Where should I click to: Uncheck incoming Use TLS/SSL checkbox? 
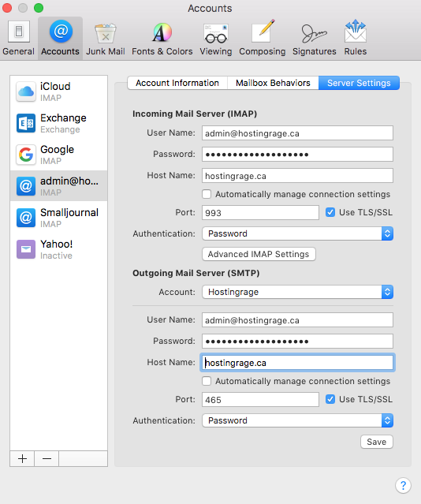coord(330,212)
